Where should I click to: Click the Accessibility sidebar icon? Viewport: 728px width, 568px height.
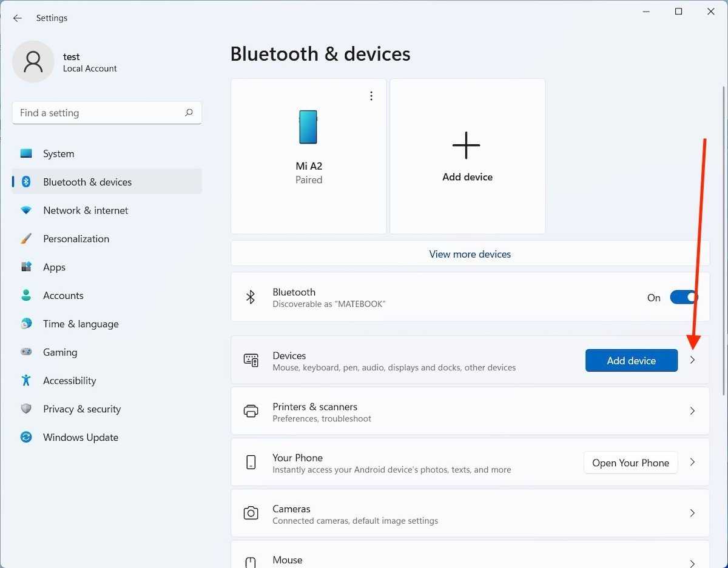[x=26, y=381]
